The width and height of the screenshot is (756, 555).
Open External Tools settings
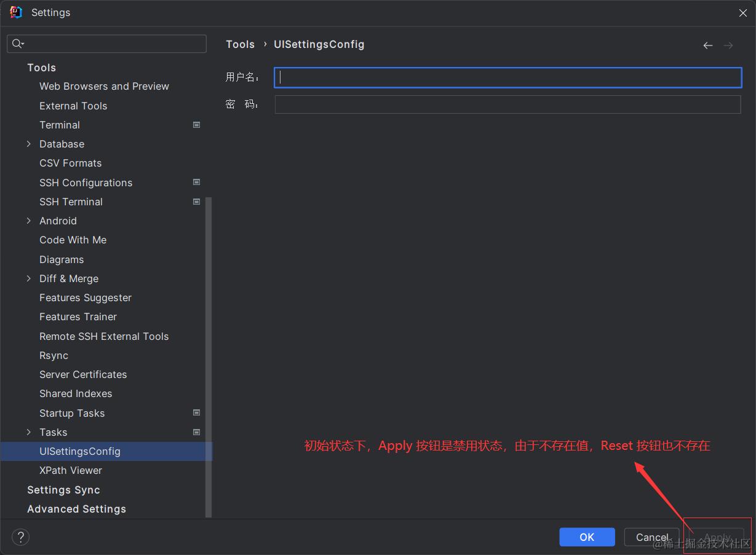[73, 106]
